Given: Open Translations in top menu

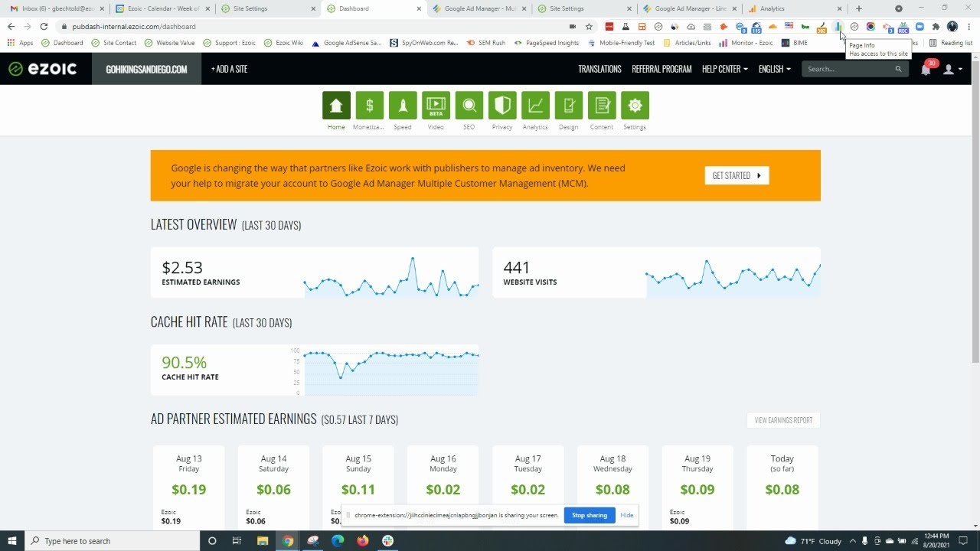Looking at the screenshot, I should point(599,69).
